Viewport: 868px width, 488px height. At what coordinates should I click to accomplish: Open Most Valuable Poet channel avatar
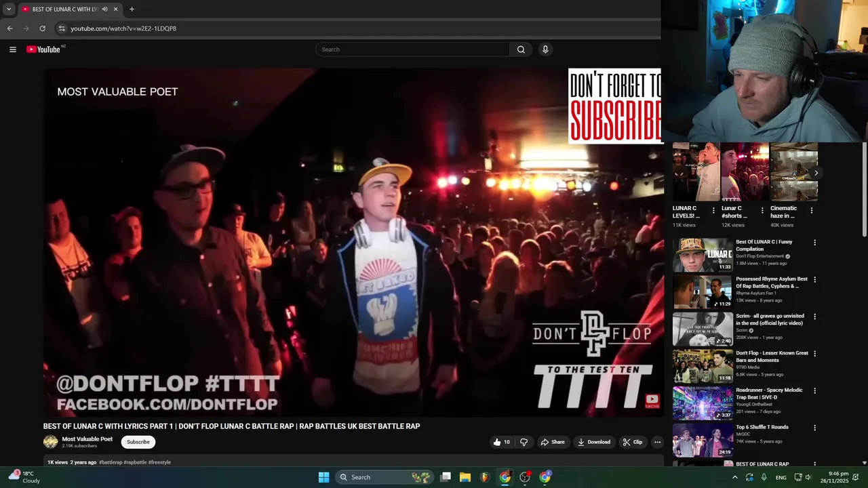click(51, 442)
